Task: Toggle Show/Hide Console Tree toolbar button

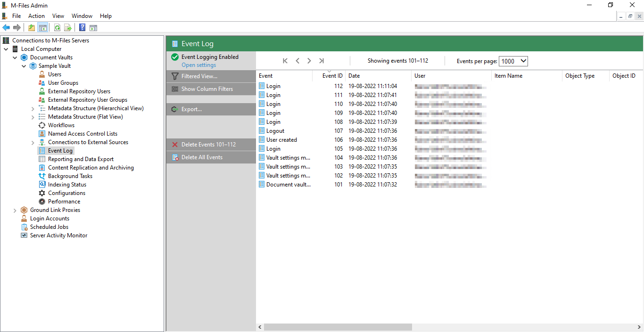Action: pos(43,28)
